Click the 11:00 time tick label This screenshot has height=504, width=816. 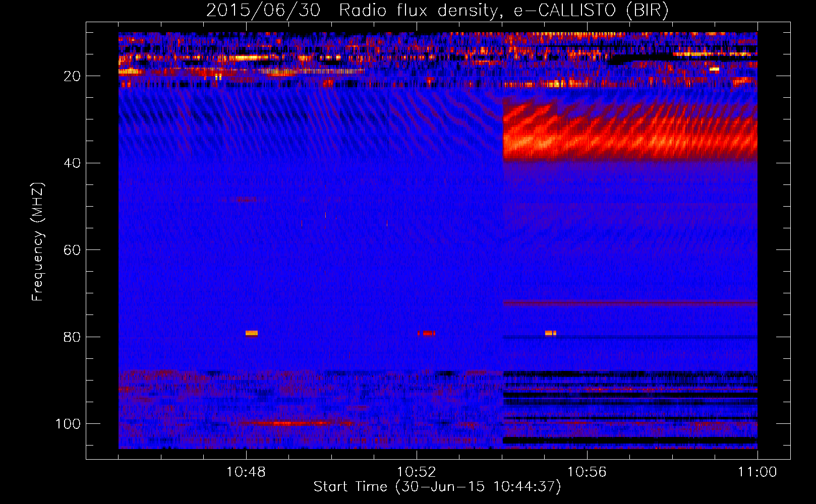[x=757, y=472]
